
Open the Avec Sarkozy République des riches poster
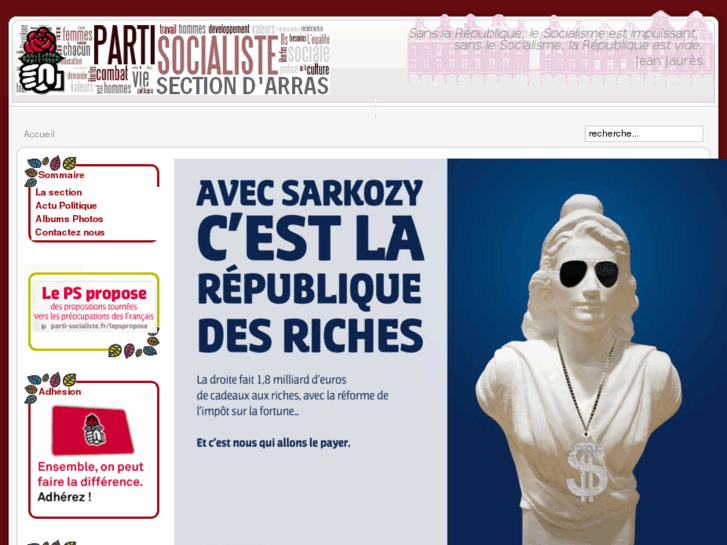coord(450,352)
